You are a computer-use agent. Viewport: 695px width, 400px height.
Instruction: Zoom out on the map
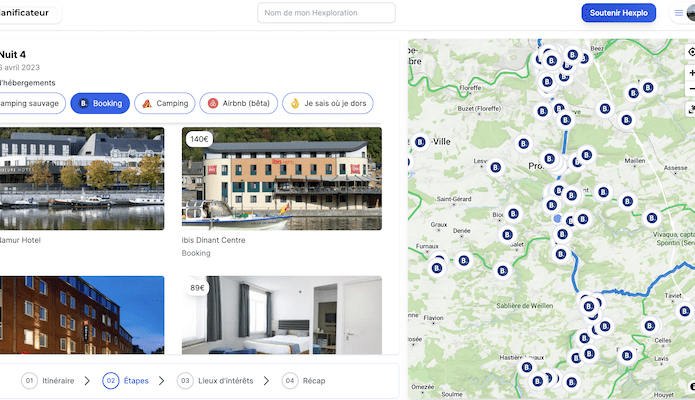(x=691, y=89)
